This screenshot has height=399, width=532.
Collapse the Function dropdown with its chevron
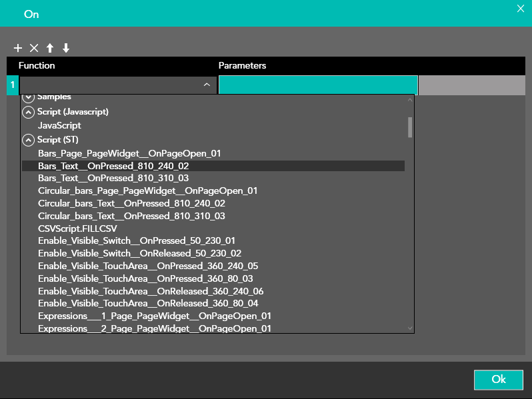pyautogui.click(x=207, y=85)
